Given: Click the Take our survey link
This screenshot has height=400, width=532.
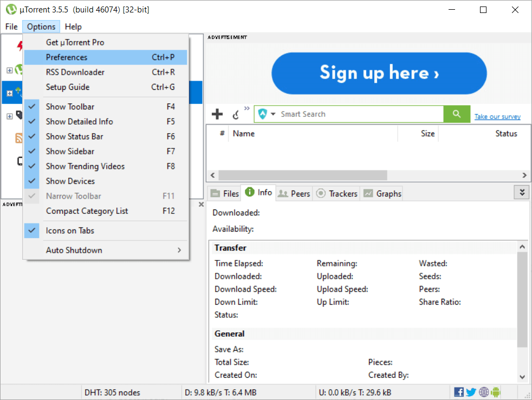Looking at the screenshot, I should tap(497, 116).
